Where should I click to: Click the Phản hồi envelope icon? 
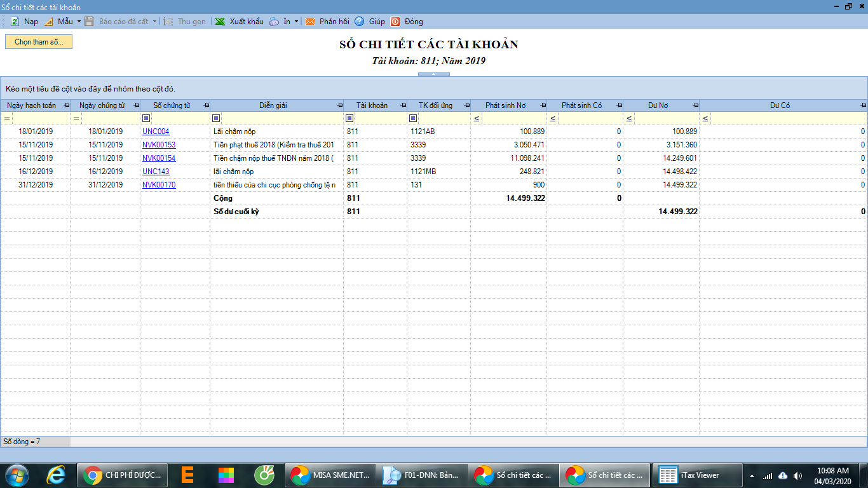(310, 22)
